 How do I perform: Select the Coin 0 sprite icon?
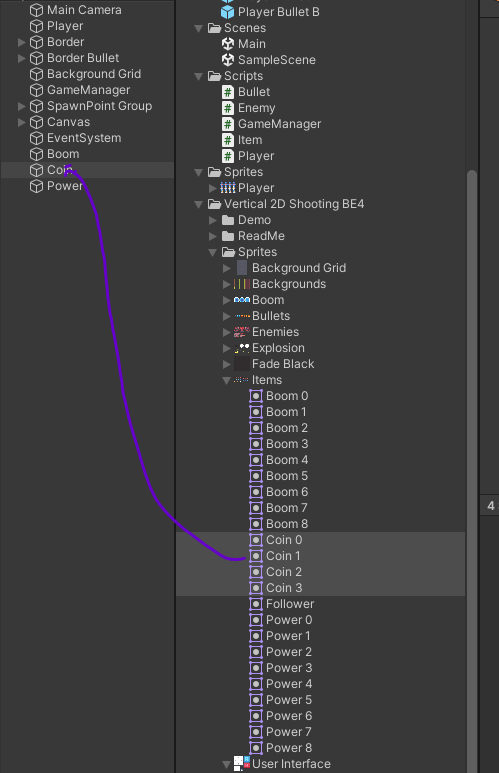[x=256, y=540]
